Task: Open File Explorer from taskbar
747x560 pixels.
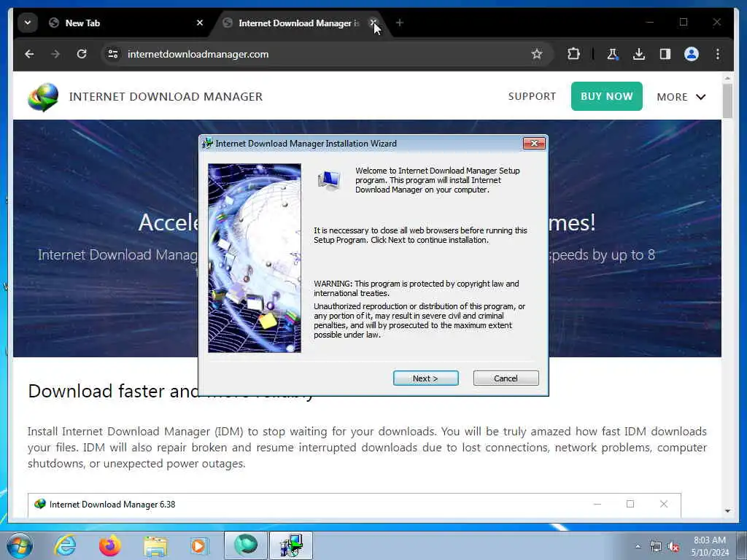Action: (x=155, y=545)
